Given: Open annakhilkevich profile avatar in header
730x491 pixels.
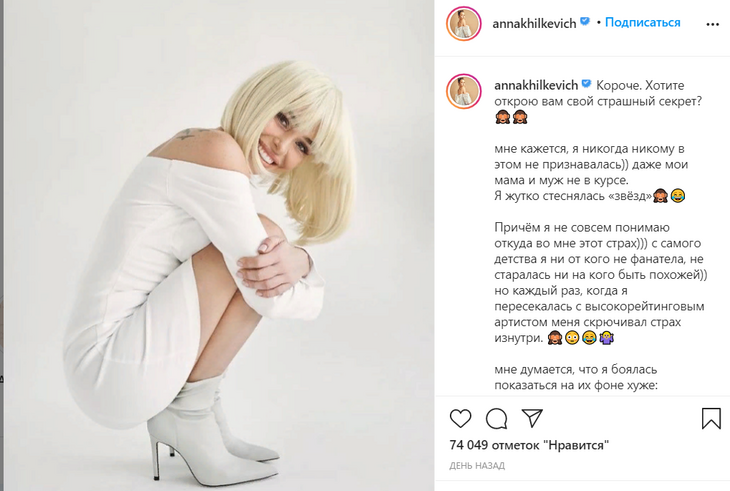Looking at the screenshot, I should pos(464,24).
